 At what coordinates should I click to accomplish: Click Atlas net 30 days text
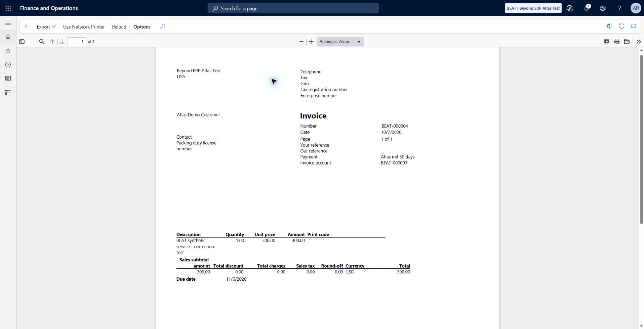398,157
